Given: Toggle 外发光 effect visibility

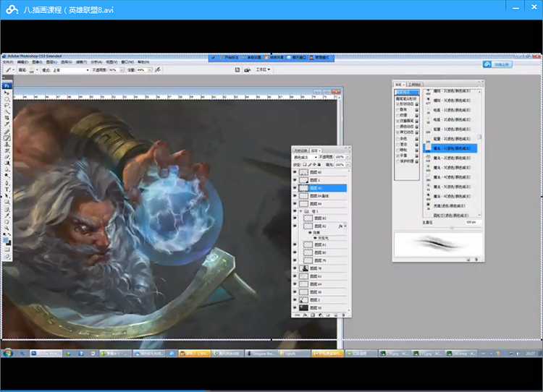Looking at the screenshot, I should [316, 239].
